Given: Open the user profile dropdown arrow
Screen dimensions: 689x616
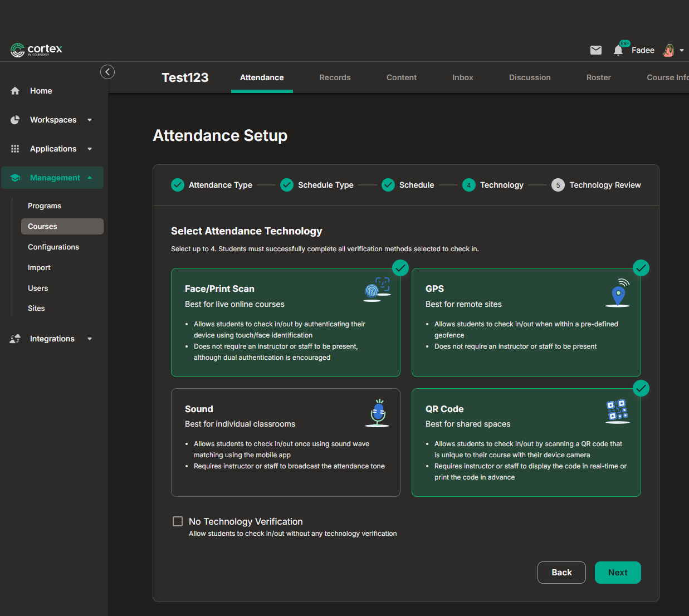Looking at the screenshot, I should pyautogui.click(x=682, y=51).
